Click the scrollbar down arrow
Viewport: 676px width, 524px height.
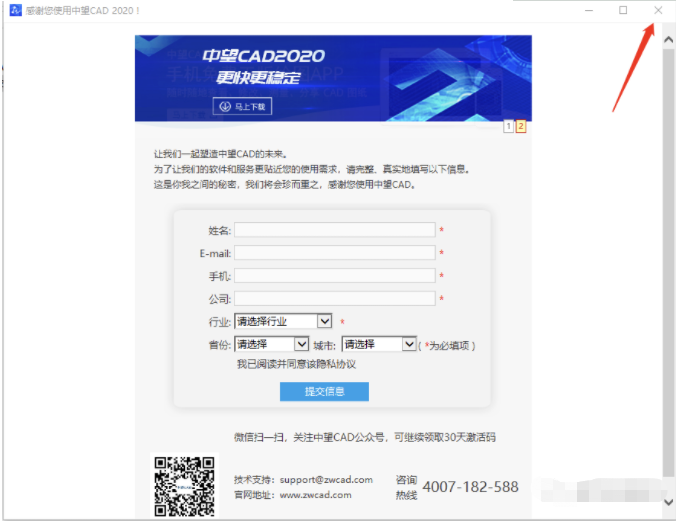[668, 502]
